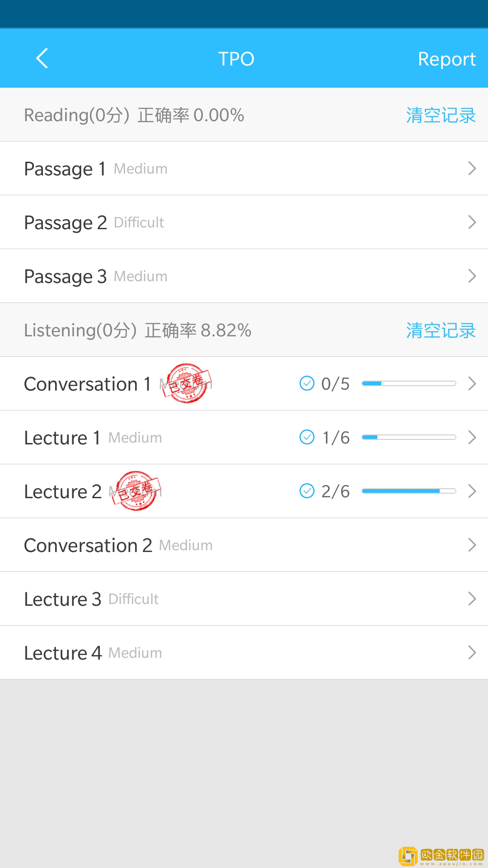Click the red stamp on Lecture 2

pyautogui.click(x=136, y=491)
